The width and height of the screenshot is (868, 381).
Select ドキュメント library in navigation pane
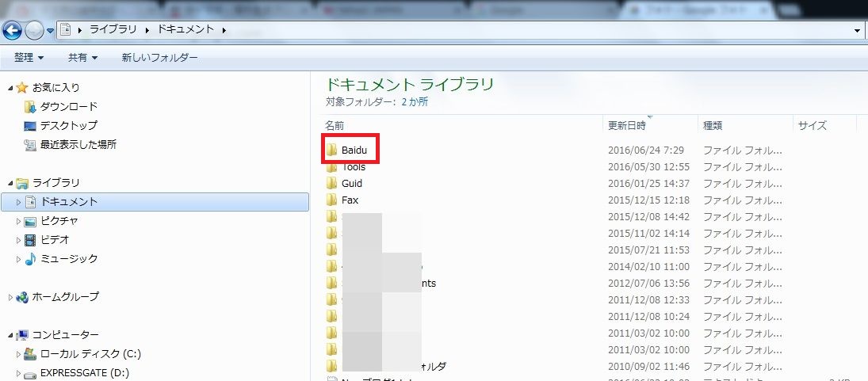tap(155, 202)
